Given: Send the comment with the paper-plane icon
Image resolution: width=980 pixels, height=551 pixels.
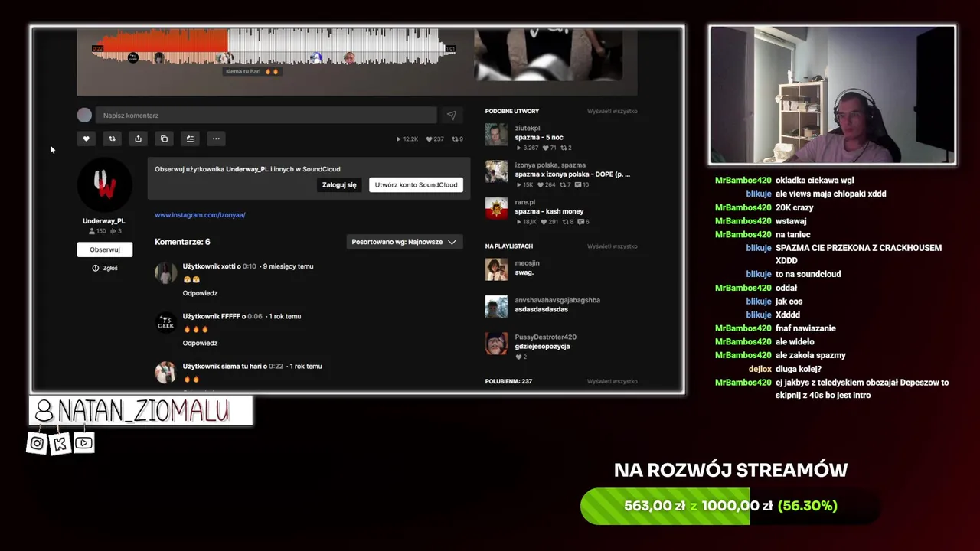Looking at the screenshot, I should tap(451, 116).
